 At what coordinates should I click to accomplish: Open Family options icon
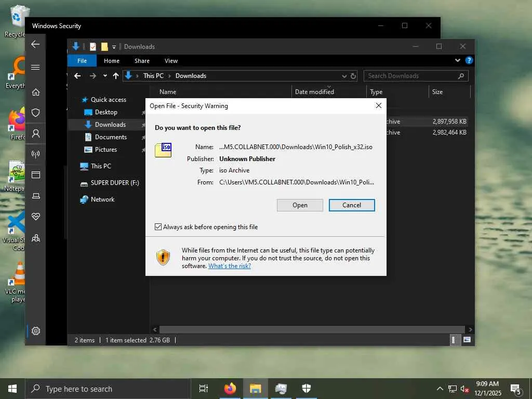click(36, 238)
